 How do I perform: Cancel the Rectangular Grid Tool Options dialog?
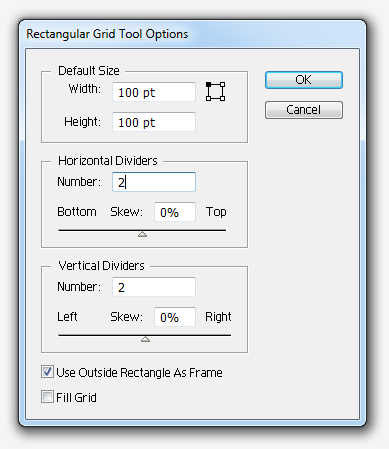[304, 110]
